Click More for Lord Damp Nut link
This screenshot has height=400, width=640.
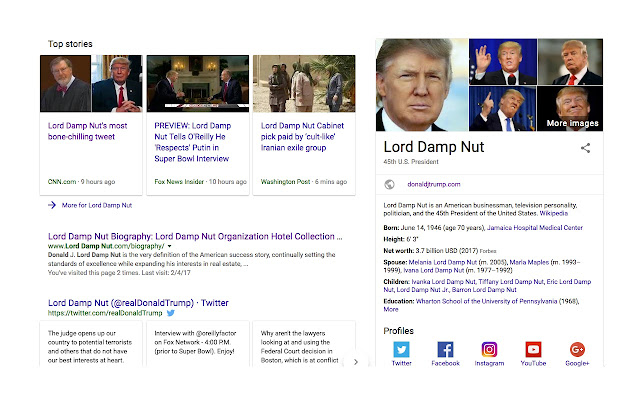point(97,205)
